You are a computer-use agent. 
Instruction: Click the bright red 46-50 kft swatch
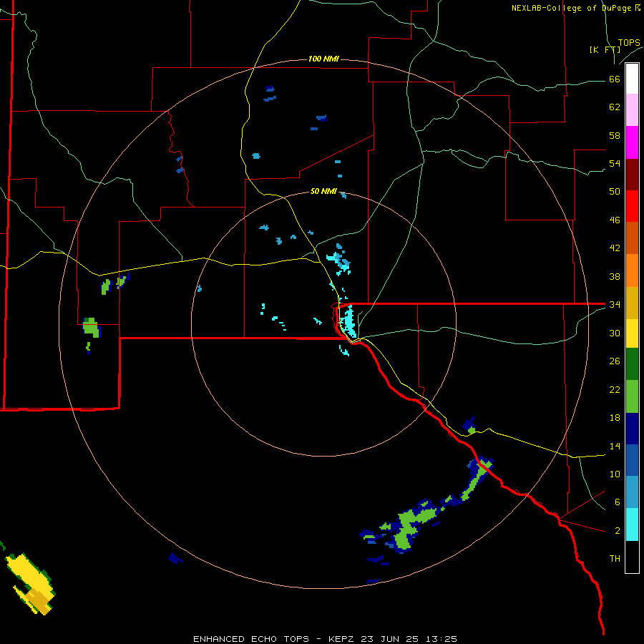pyautogui.click(x=632, y=206)
